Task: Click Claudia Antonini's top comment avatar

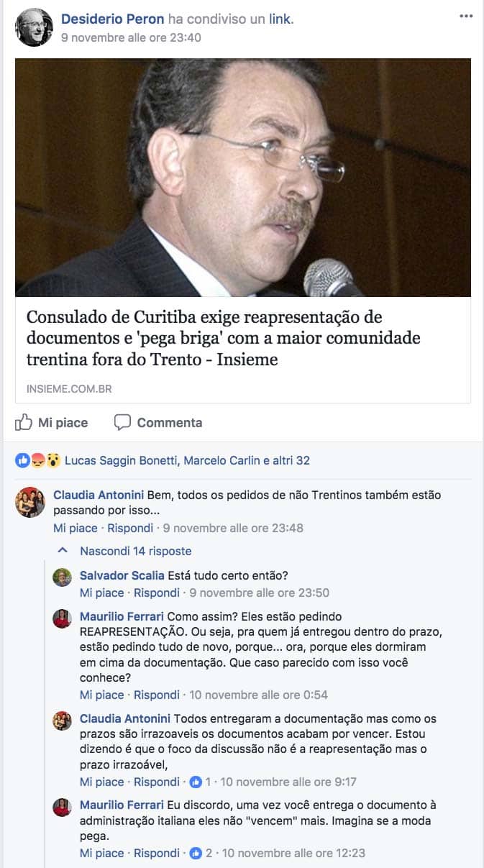Action: pyautogui.click(x=30, y=502)
